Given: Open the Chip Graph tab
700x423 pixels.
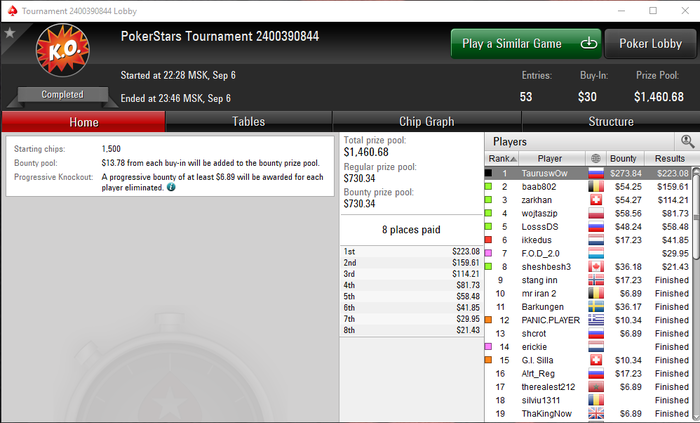Looking at the screenshot, I should pos(427,121).
